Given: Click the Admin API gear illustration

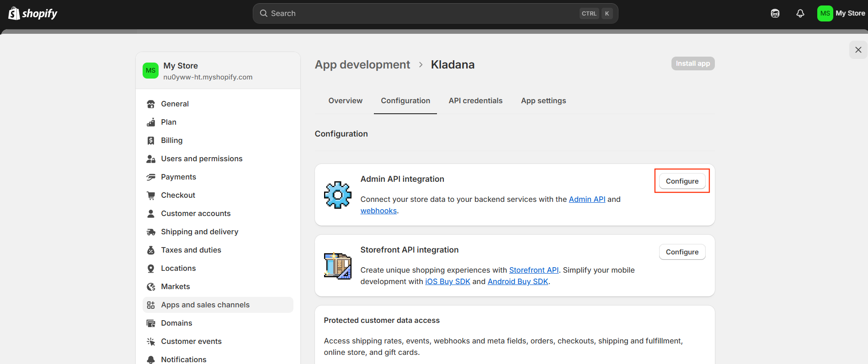Looking at the screenshot, I should [x=338, y=195].
